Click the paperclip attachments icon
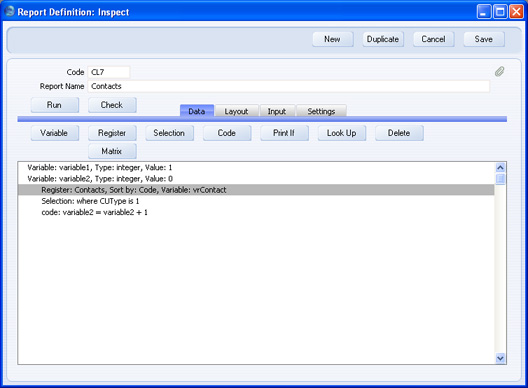This screenshot has height=388, width=528. coord(499,71)
